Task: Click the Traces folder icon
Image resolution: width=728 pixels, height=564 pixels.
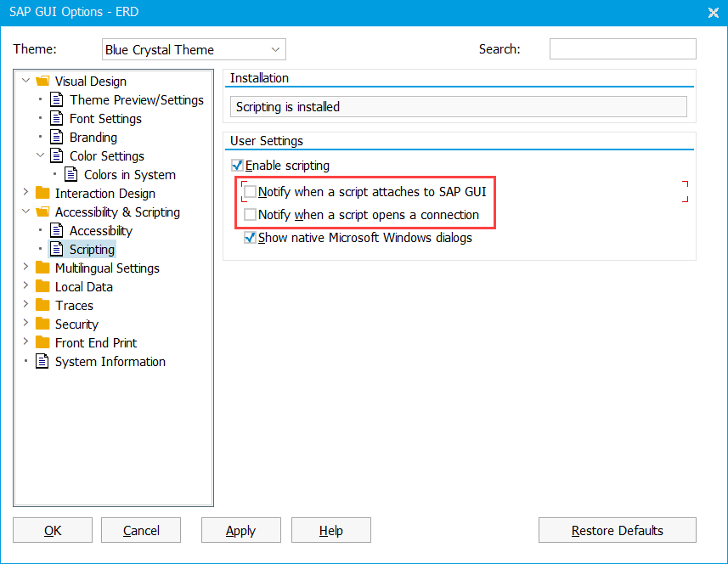Action: pos(42,305)
